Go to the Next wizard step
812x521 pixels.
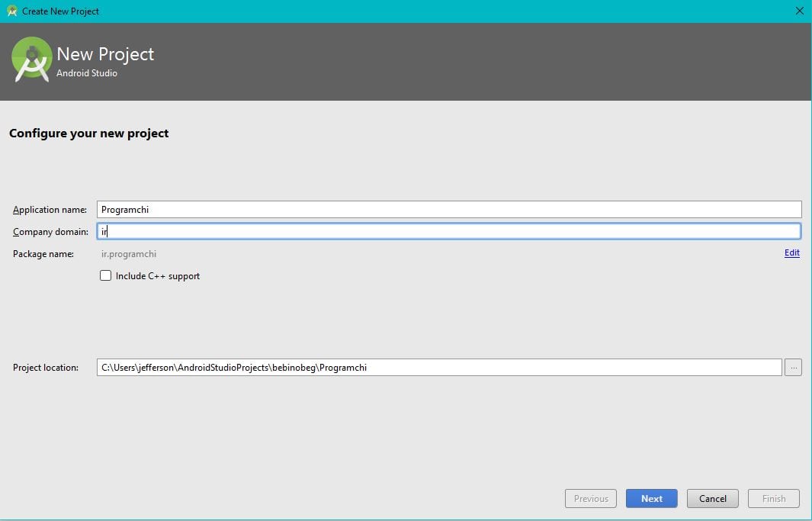651,498
